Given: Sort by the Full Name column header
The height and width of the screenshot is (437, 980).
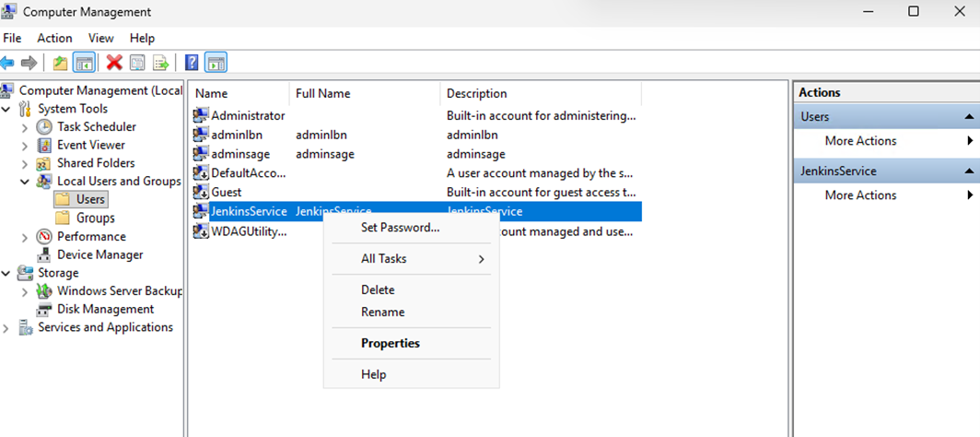Looking at the screenshot, I should coord(322,93).
